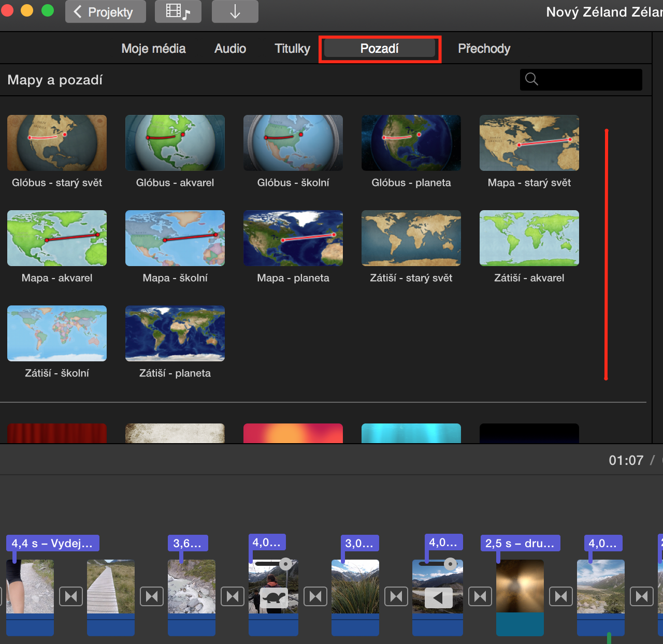Click the speed slider handle above the turtle clip
This screenshot has height=644, width=663.
point(286,565)
